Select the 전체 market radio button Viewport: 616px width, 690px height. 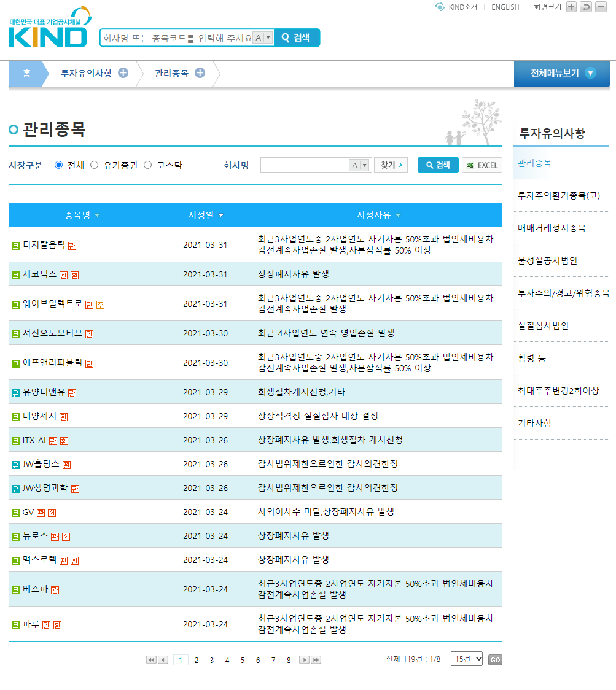click(58, 165)
